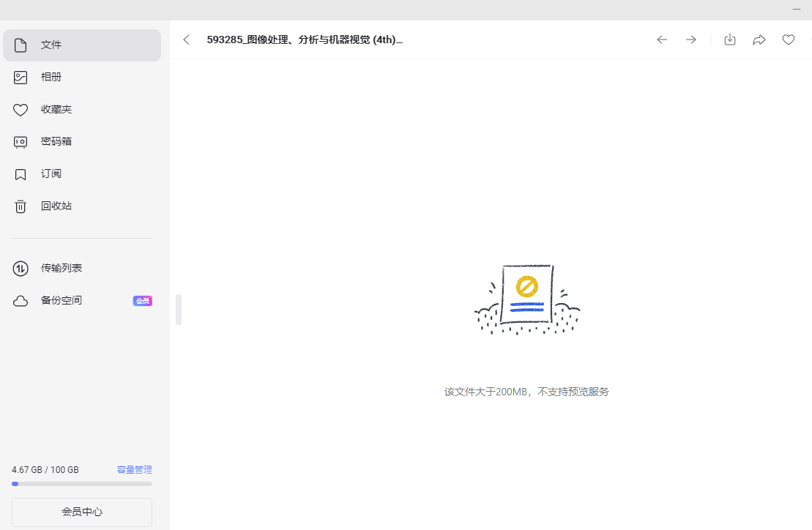
Task: Click the file title starting with 593285
Action: [305, 40]
